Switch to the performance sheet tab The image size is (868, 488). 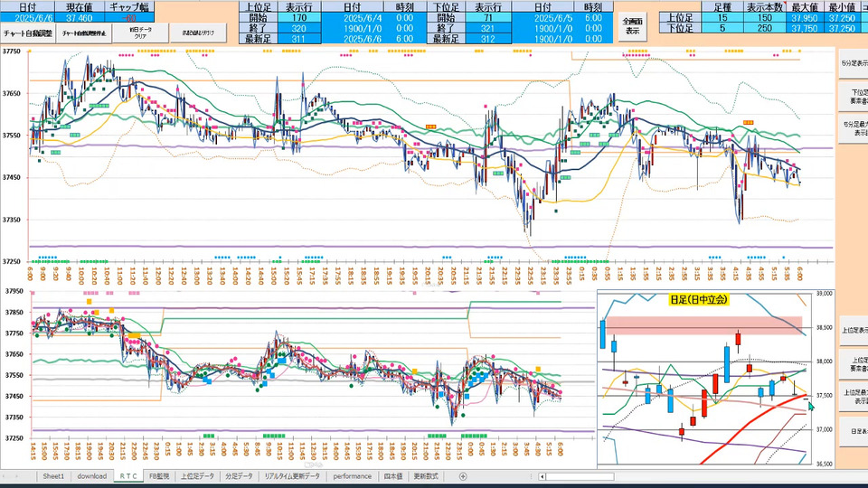pos(352,476)
